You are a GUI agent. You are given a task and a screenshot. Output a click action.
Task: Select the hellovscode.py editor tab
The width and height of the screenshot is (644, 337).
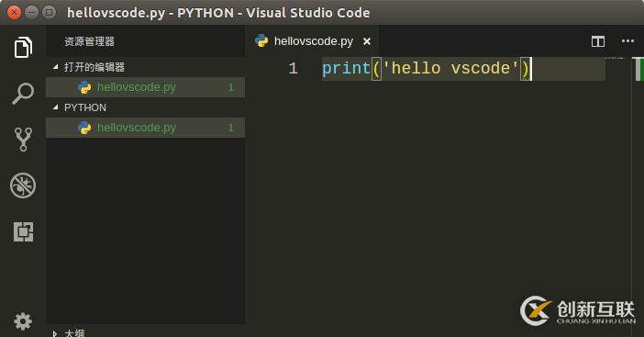point(312,41)
